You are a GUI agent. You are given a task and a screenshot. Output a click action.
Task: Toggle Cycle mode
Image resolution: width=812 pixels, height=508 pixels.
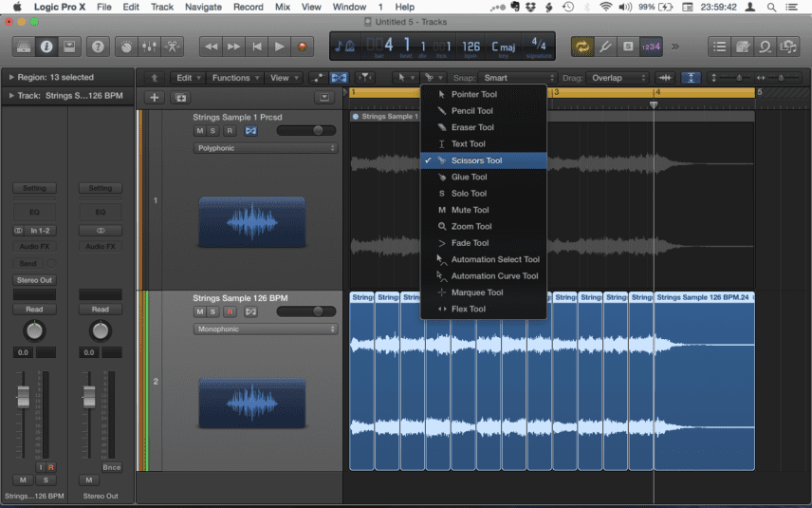pyautogui.click(x=582, y=47)
